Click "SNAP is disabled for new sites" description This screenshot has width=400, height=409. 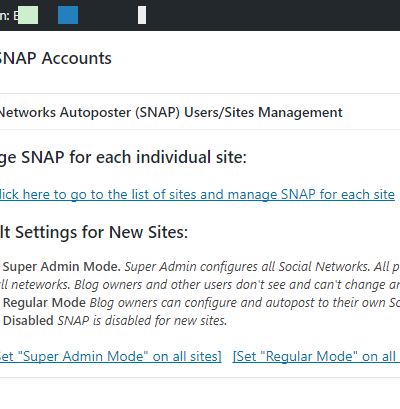pyautogui.click(x=142, y=321)
